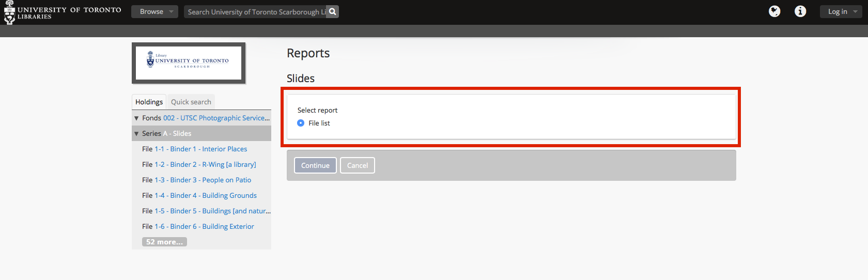Select the Series A - Slides row

(202, 133)
